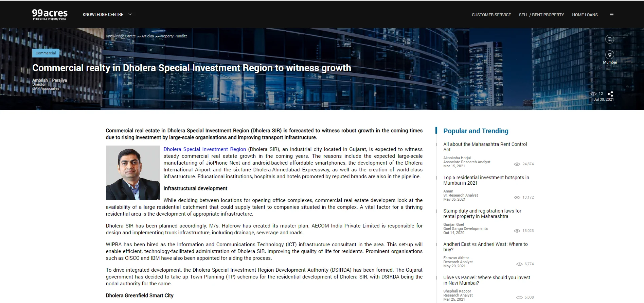This screenshot has height=303, width=644.
Task: Open Dholera Special Investment Region link
Action: point(205,149)
